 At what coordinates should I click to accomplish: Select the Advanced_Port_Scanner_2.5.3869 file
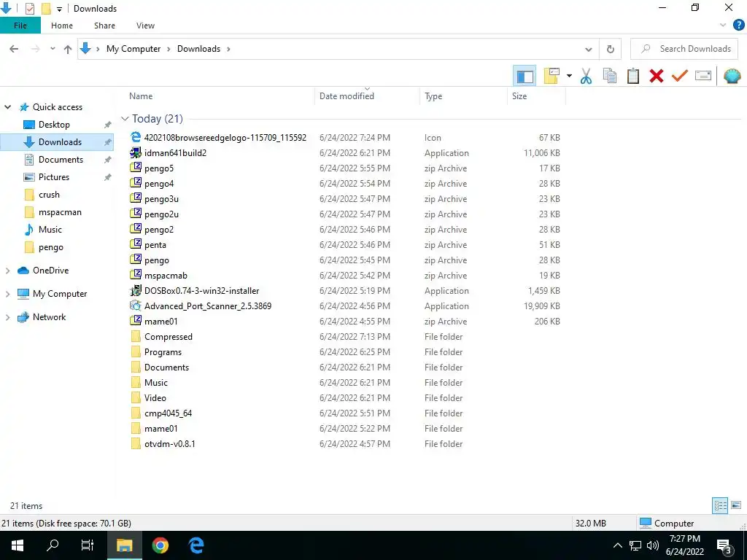click(x=208, y=306)
